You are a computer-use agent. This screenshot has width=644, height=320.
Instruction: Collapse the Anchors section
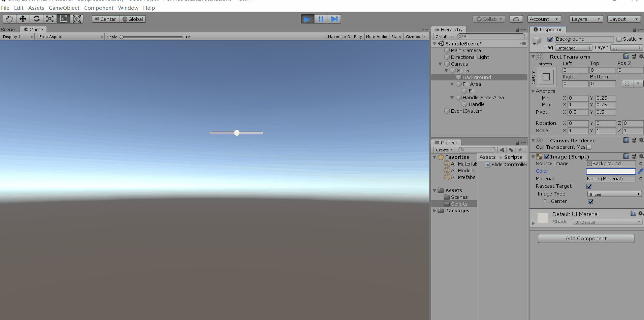coord(533,91)
